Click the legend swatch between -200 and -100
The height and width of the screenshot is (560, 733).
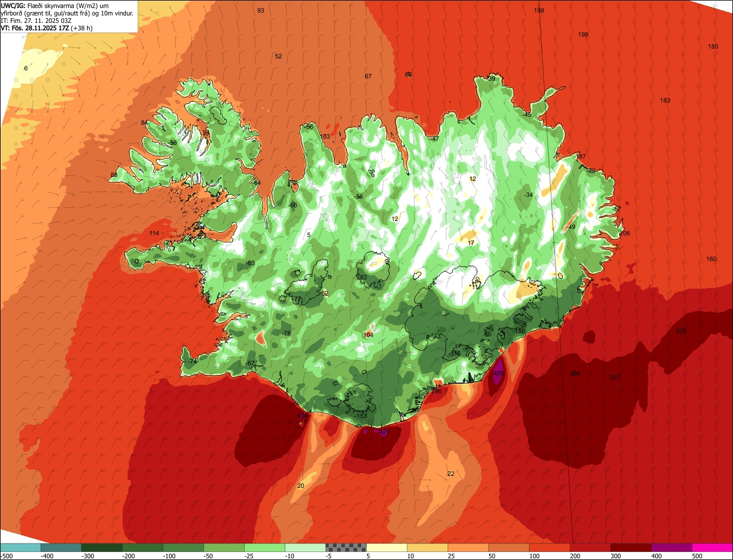tap(142, 547)
